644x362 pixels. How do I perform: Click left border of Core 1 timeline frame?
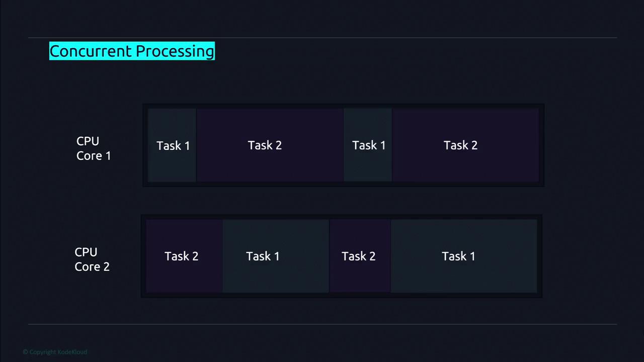(145, 145)
